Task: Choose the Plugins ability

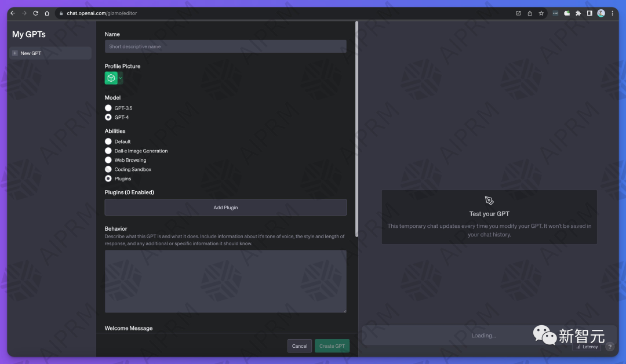Action: pos(108,179)
